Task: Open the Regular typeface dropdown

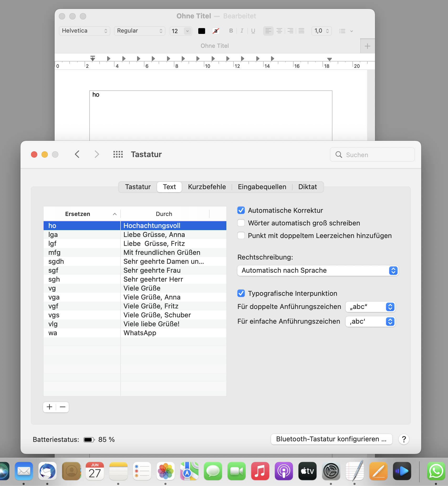Action: [x=140, y=31]
